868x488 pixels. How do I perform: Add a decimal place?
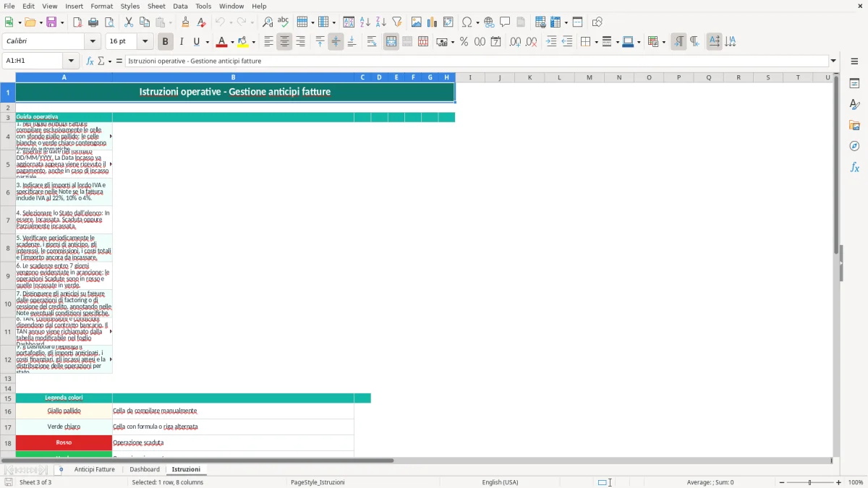click(x=515, y=42)
